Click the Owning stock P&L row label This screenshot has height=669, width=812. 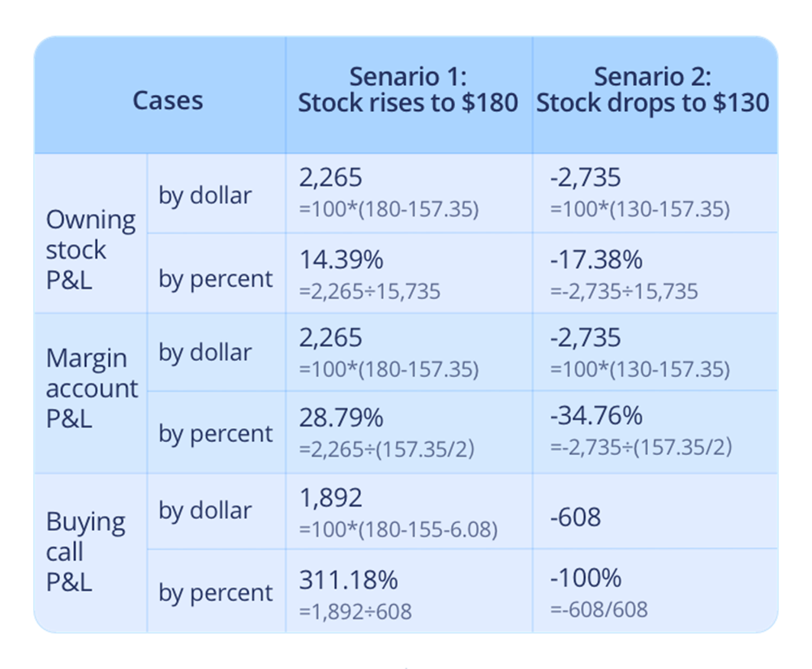(90, 249)
